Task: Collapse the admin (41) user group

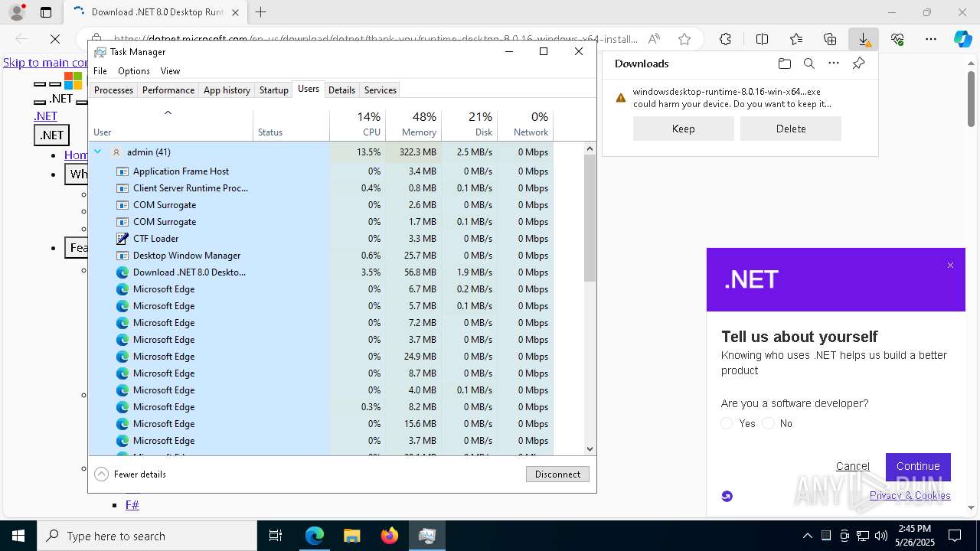Action: coord(98,152)
